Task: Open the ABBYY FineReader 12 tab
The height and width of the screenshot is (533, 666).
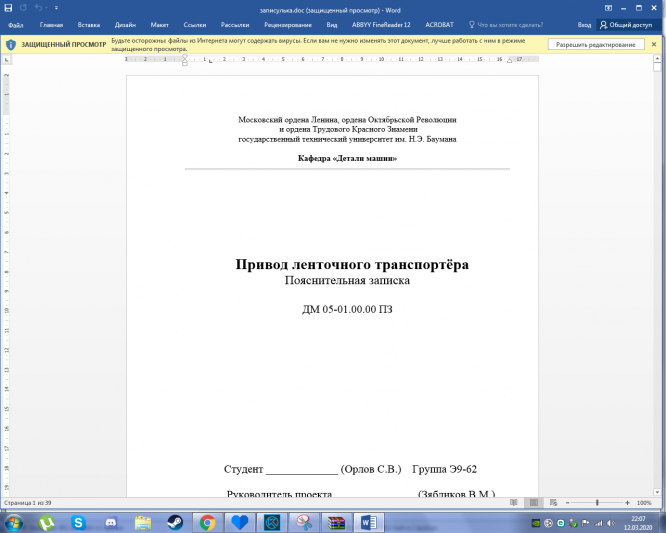Action: 381,25
